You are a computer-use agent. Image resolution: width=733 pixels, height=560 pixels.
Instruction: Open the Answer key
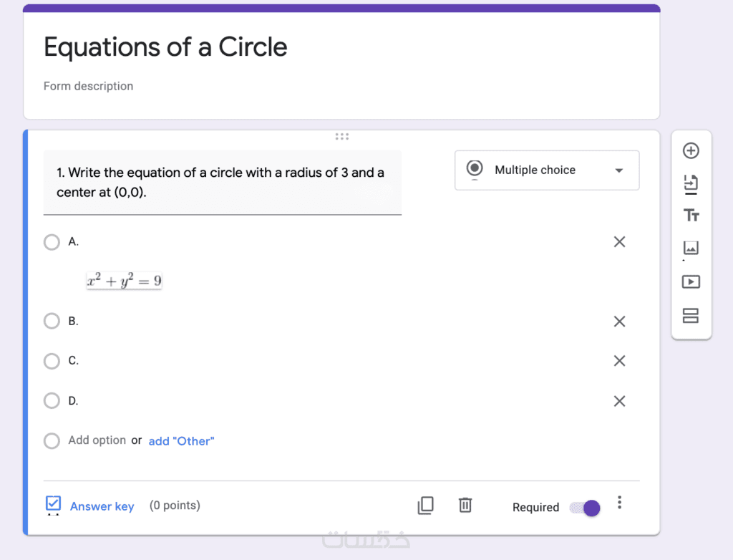(102, 506)
